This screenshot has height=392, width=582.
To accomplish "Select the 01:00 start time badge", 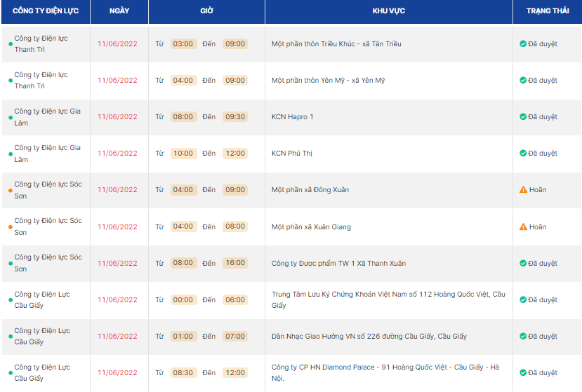I will point(183,336).
